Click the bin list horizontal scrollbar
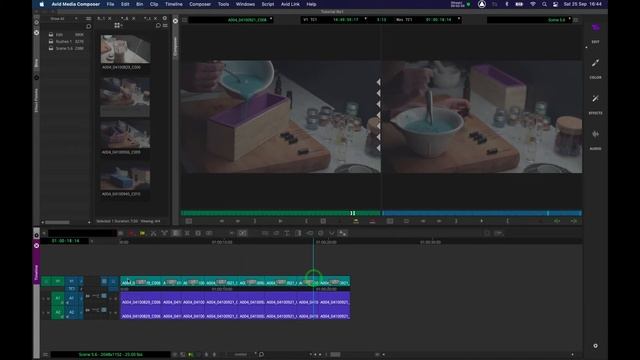This screenshot has width=640, height=360. [x=57, y=222]
